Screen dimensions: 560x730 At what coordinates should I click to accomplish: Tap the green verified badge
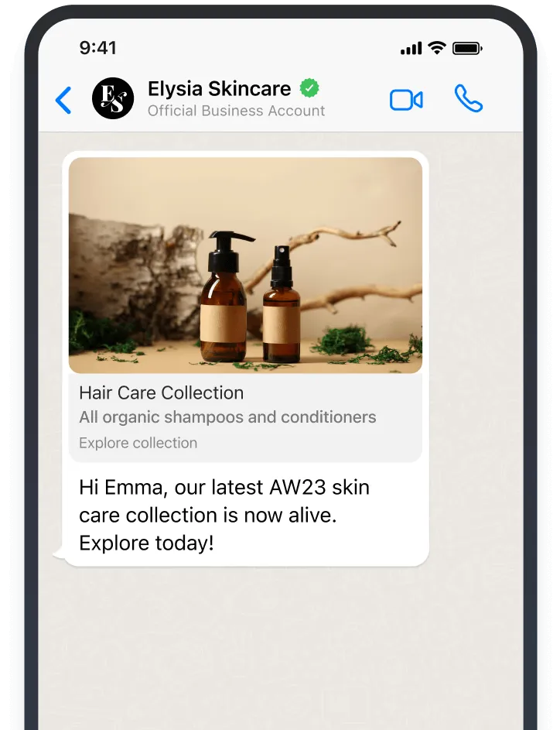309,88
